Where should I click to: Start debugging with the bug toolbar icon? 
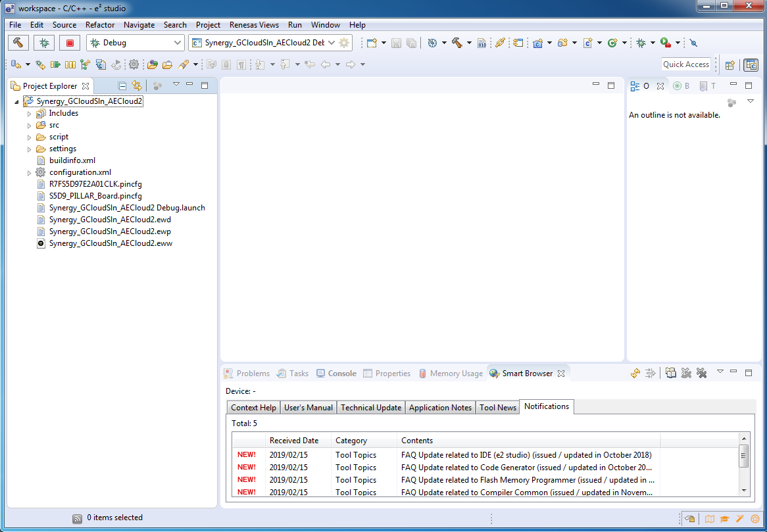pyautogui.click(x=43, y=42)
